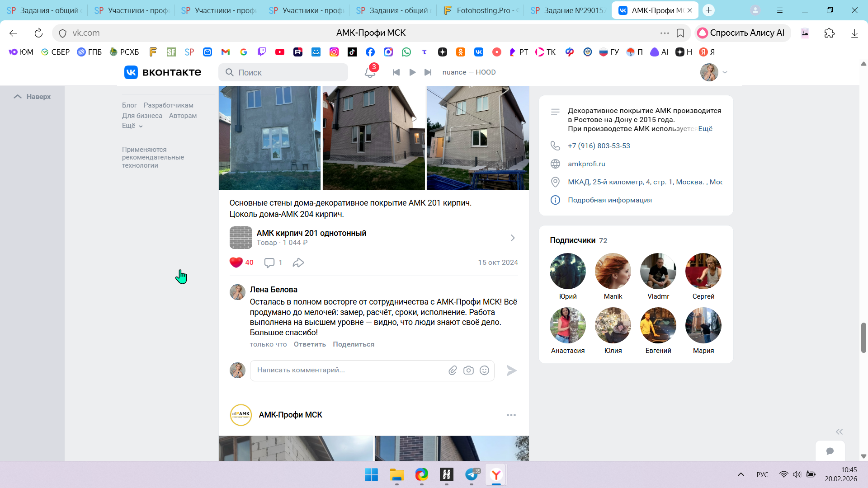Skip to next track in player
This screenshot has height=488, width=868.
(428, 72)
